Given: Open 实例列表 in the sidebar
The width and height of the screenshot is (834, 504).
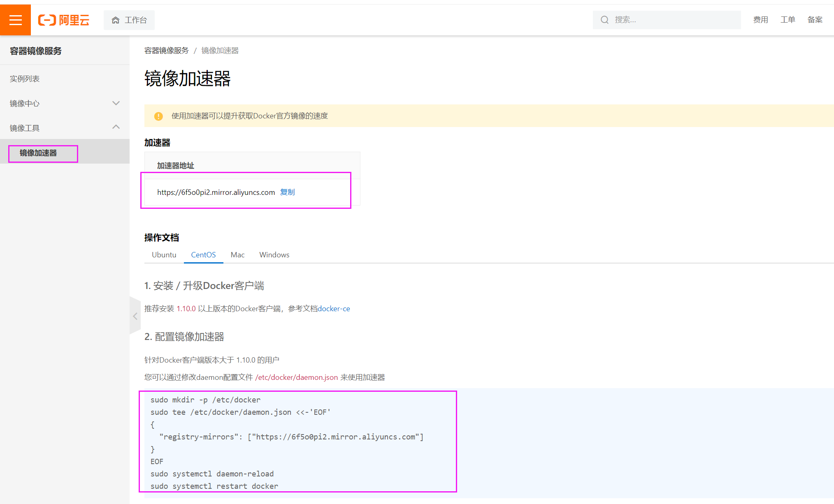Looking at the screenshot, I should pos(25,79).
